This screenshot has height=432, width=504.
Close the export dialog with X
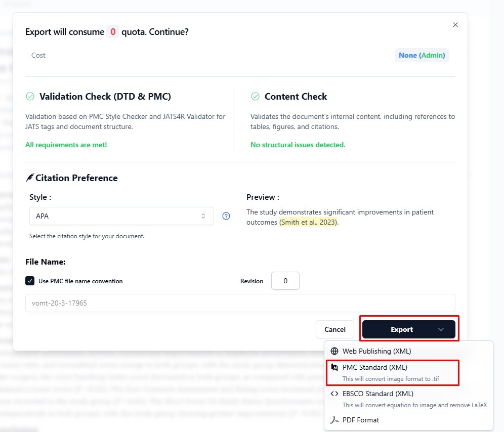455,25
